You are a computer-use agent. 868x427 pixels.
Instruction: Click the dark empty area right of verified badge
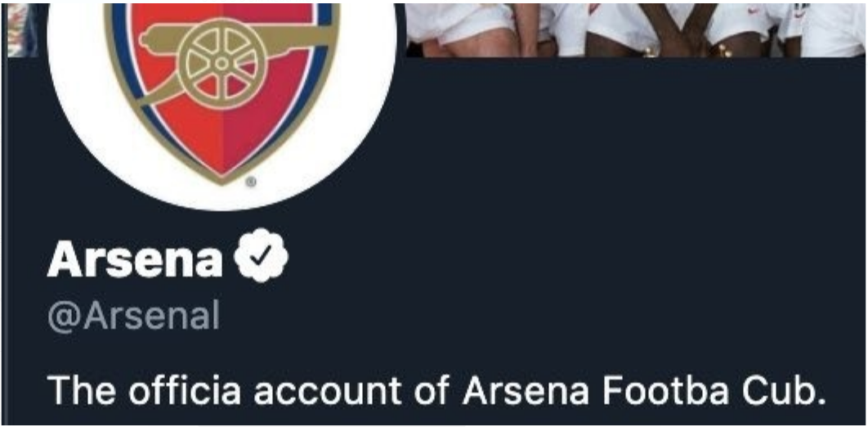(x=572, y=258)
